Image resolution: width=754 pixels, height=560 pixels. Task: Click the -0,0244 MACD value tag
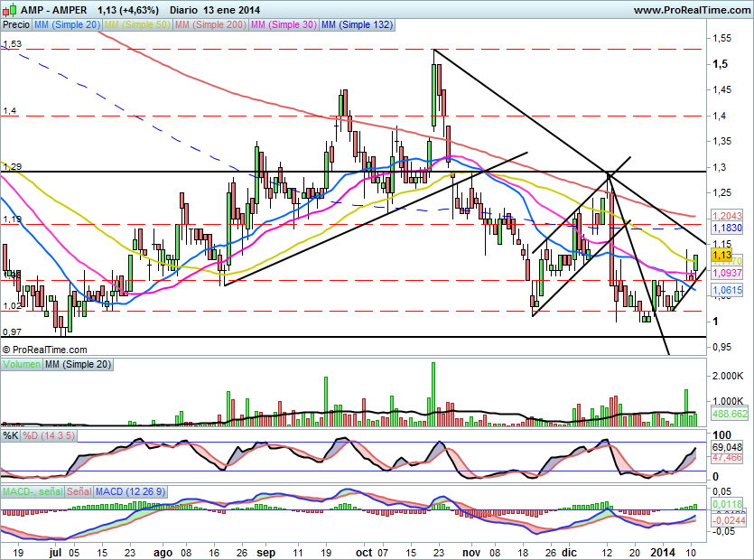pyautogui.click(x=728, y=520)
